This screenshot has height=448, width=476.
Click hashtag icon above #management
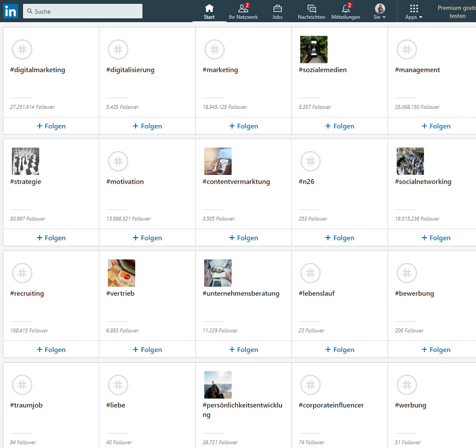point(407,49)
